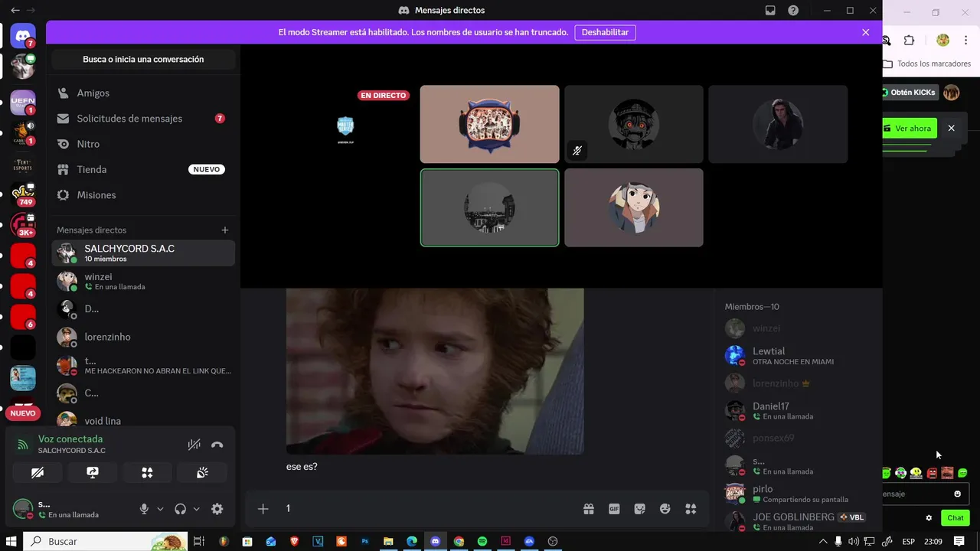Open Nitro page
The image size is (980, 551).
click(143, 144)
